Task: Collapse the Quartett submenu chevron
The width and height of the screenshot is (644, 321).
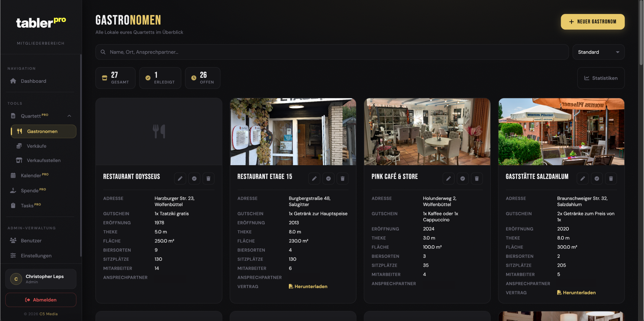Action: pos(69,116)
